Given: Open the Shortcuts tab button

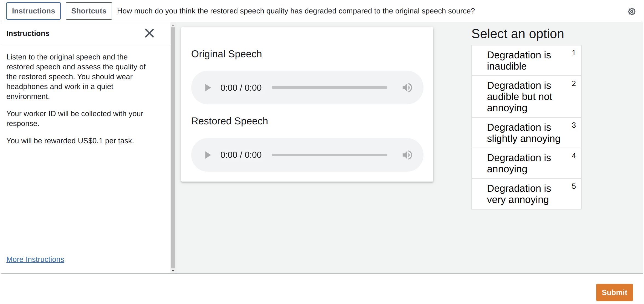Looking at the screenshot, I should [89, 11].
